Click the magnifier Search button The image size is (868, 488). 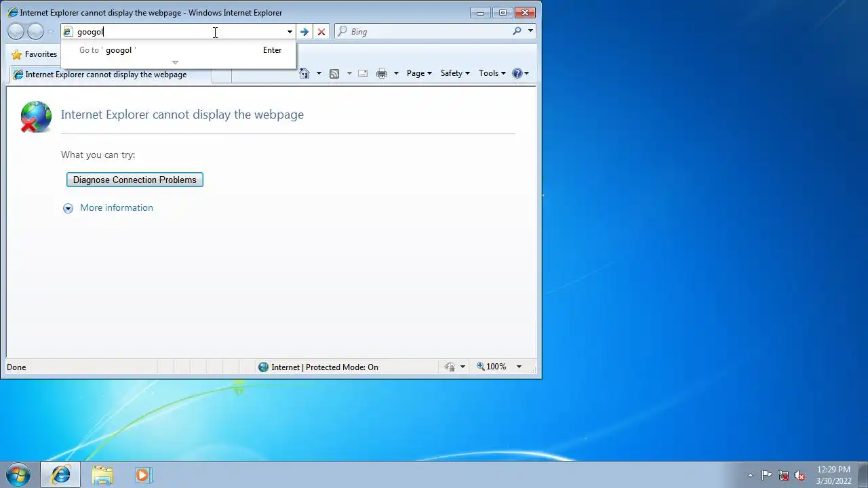pyautogui.click(x=517, y=31)
